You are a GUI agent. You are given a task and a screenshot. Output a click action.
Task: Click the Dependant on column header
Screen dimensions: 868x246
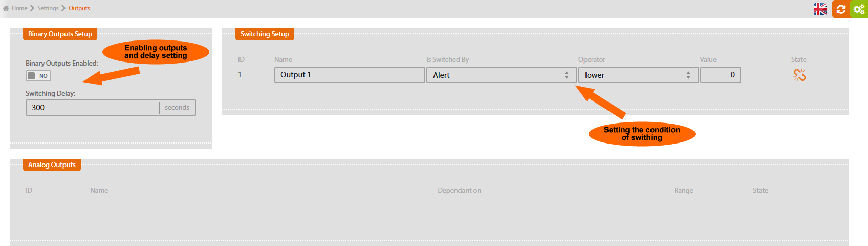click(x=459, y=191)
